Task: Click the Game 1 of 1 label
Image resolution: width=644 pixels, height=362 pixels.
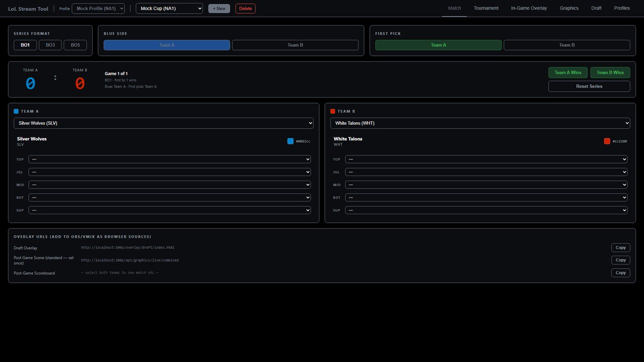Action: click(116, 74)
